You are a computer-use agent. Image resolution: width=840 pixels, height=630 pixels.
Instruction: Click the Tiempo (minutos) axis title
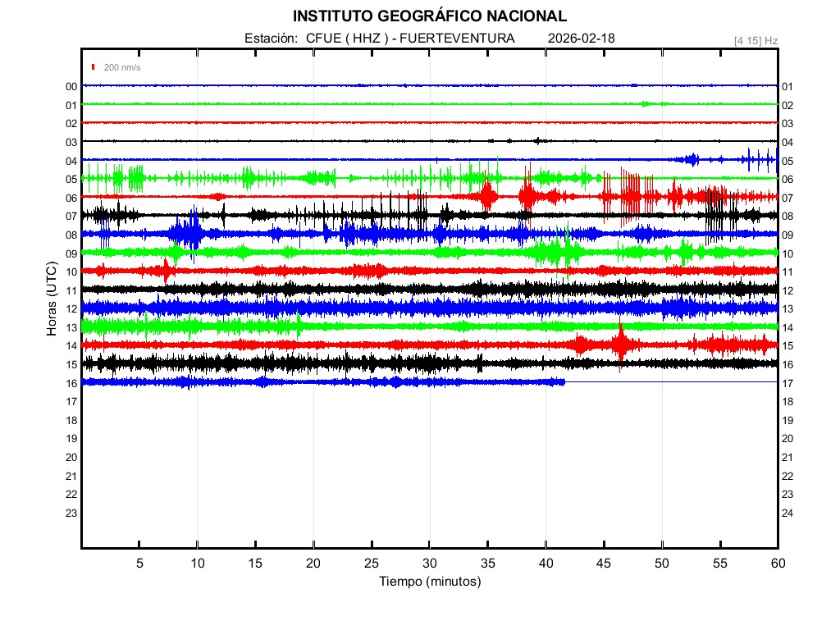(x=430, y=582)
